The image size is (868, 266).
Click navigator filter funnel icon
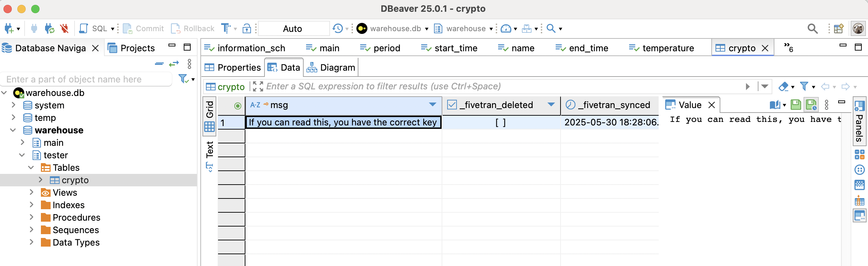click(x=183, y=79)
